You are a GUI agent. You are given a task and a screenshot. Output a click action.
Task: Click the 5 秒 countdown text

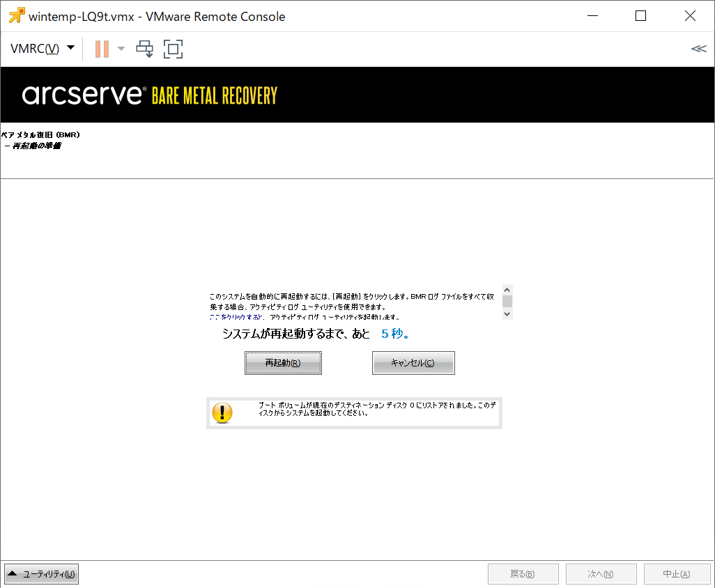coord(395,334)
